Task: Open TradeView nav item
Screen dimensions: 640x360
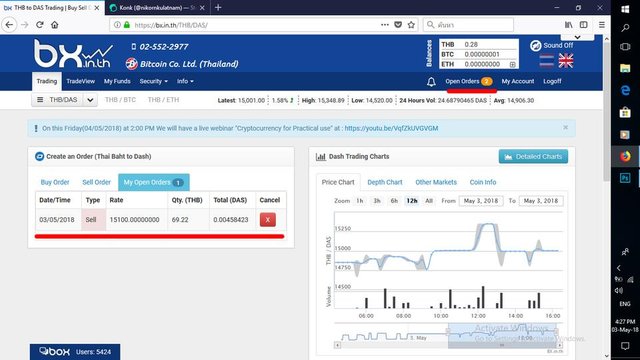Action: pos(80,81)
